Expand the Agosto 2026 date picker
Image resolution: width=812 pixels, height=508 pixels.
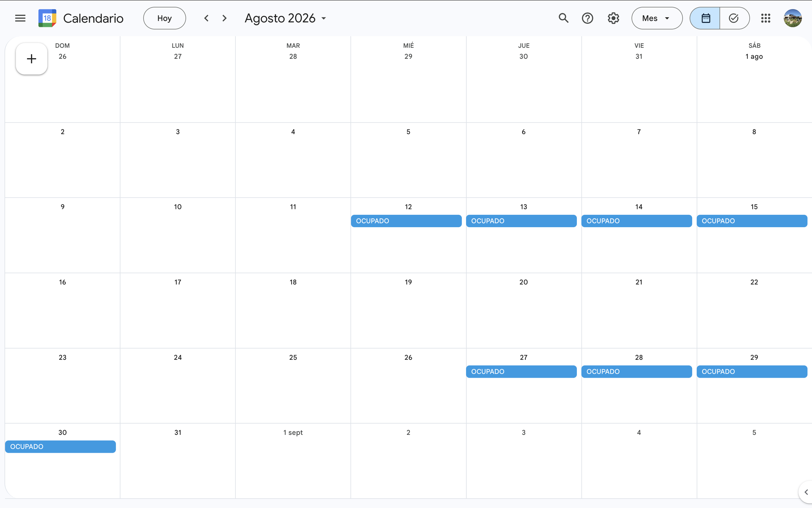coord(285,18)
